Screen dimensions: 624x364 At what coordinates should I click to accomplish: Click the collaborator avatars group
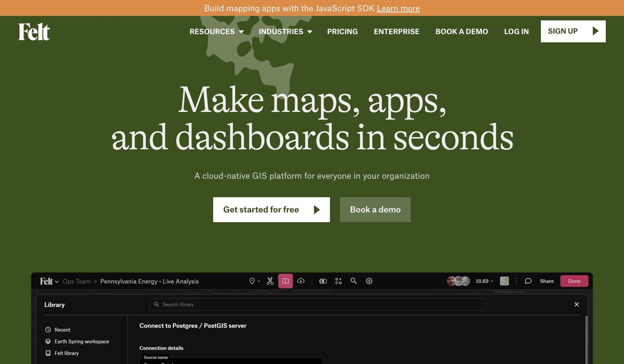pyautogui.click(x=458, y=281)
